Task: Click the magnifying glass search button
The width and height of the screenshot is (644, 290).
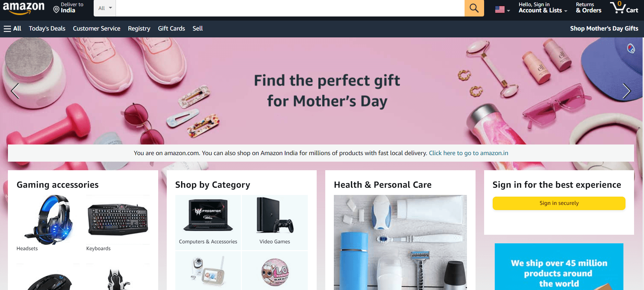Action: coord(474,8)
